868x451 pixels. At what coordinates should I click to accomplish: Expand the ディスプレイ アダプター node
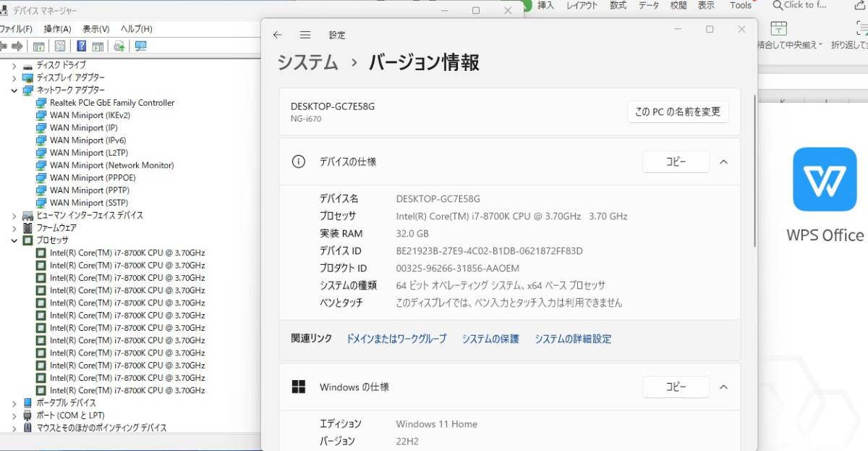14,77
